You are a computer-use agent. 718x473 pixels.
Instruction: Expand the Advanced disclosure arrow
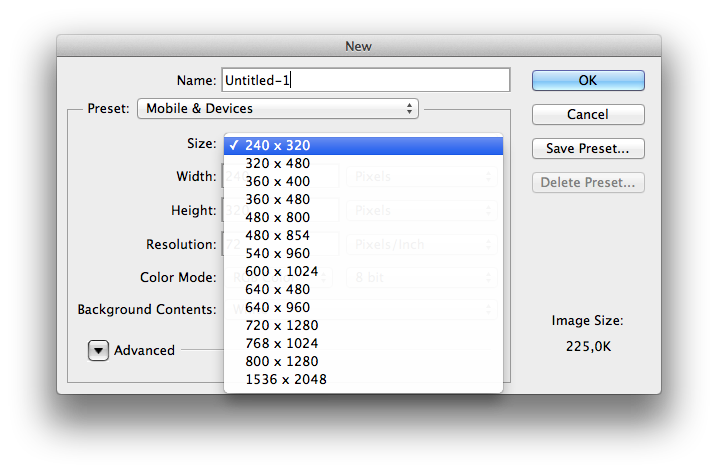(x=98, y=350)
